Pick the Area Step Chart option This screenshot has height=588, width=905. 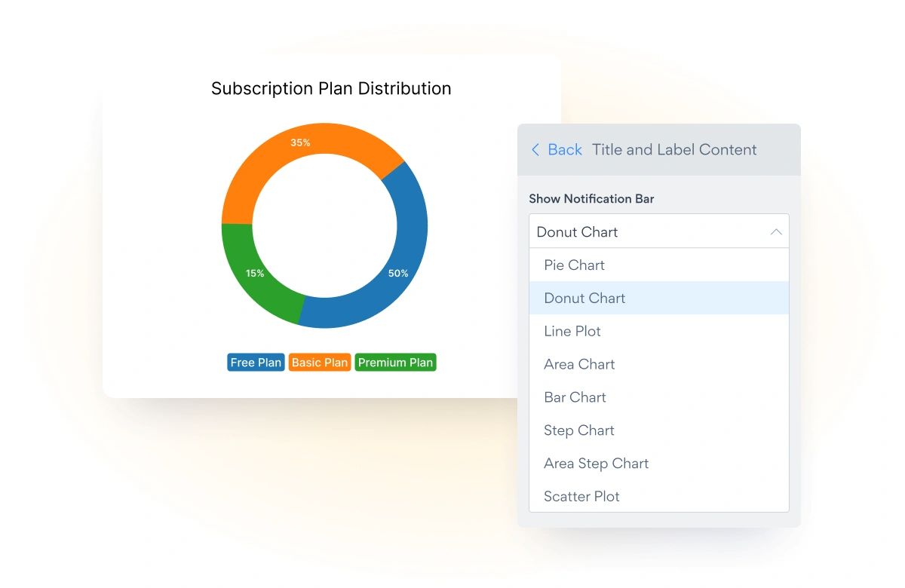[597, 464]
